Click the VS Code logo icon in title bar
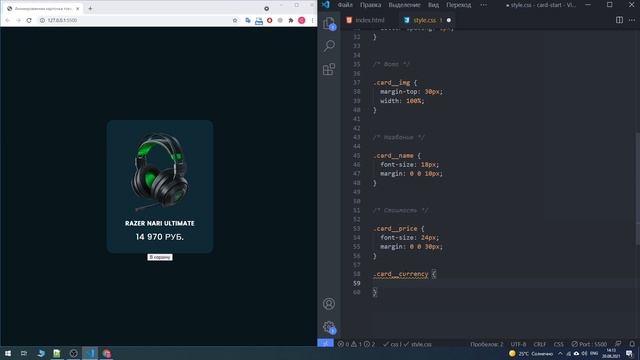 (326, 5)
